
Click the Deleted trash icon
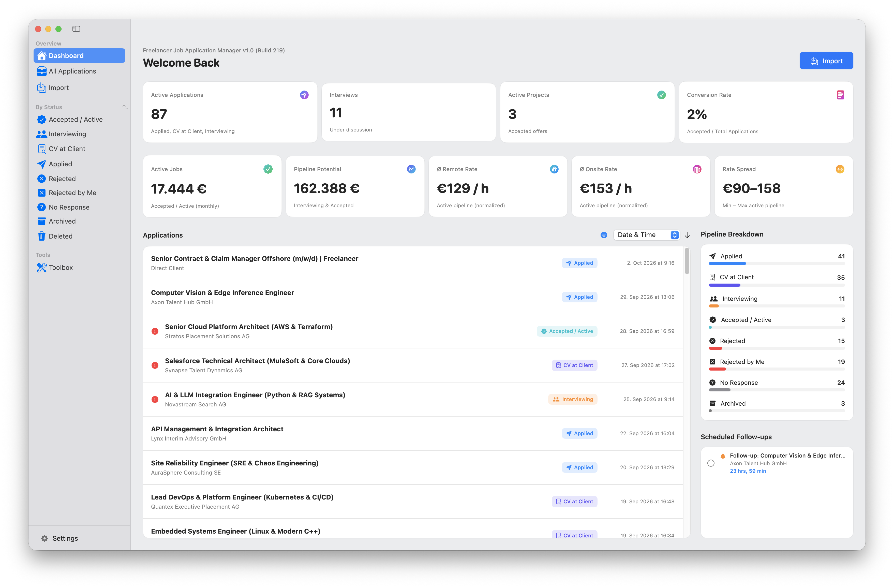(x=42, y=236)
